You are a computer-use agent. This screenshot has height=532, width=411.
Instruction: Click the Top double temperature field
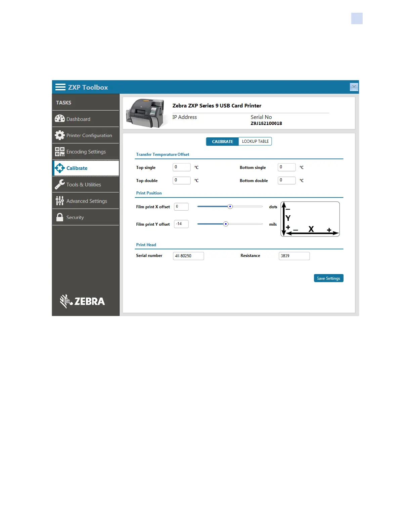click(x=182, y=180)
